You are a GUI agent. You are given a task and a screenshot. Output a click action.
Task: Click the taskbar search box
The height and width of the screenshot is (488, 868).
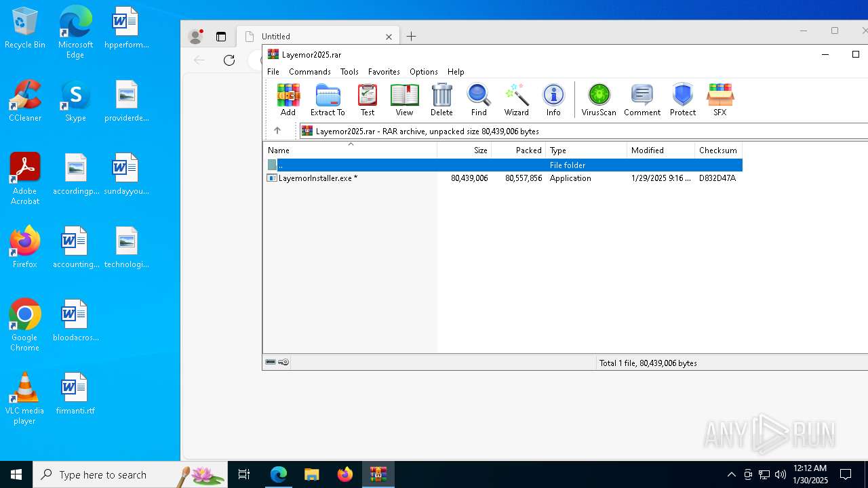(130, 474)
